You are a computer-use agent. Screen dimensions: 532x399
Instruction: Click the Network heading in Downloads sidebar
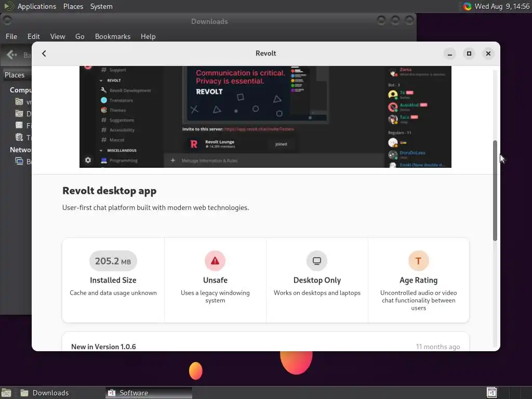tap(20, 150)
